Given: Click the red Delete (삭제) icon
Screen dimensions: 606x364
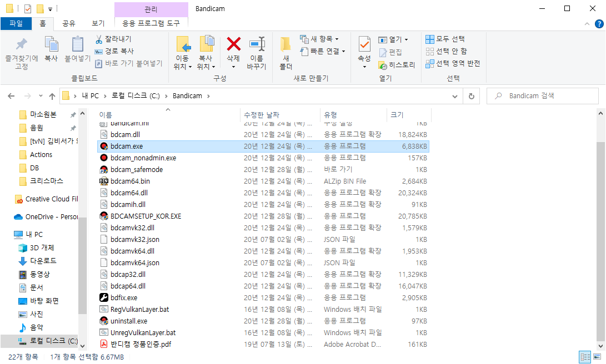Looking at the screenshot, I should point(233,44).
